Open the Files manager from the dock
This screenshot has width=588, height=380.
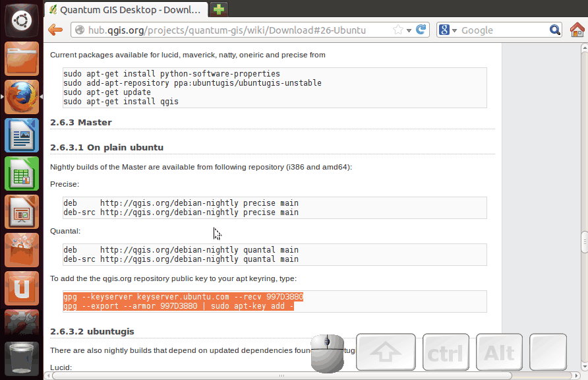click(x=21, y=59)
